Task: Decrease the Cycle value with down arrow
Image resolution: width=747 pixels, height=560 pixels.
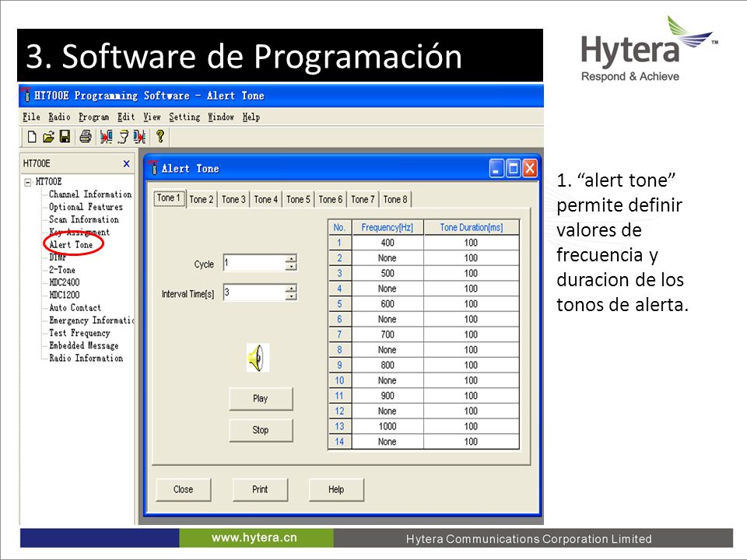Action: pyautogui.click(x=291, y=267)
